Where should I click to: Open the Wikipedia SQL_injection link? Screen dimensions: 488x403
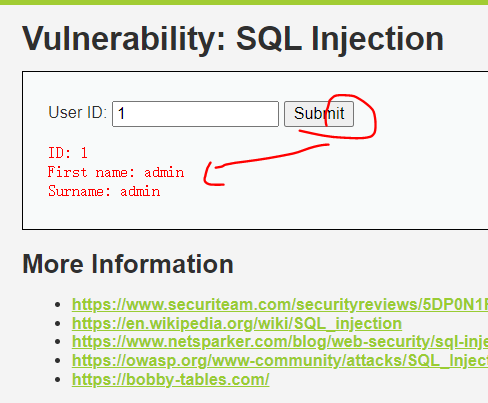click(x=237, y=323)
